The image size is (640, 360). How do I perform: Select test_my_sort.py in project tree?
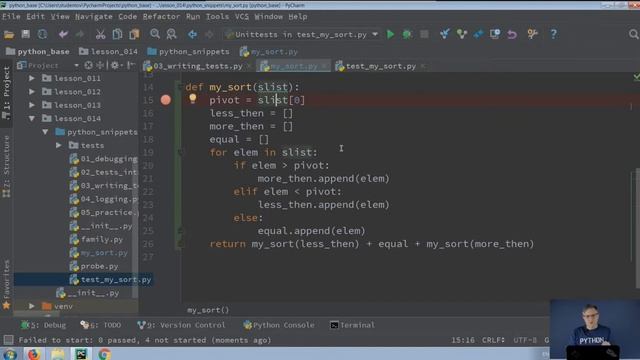[x=116, y=280]
